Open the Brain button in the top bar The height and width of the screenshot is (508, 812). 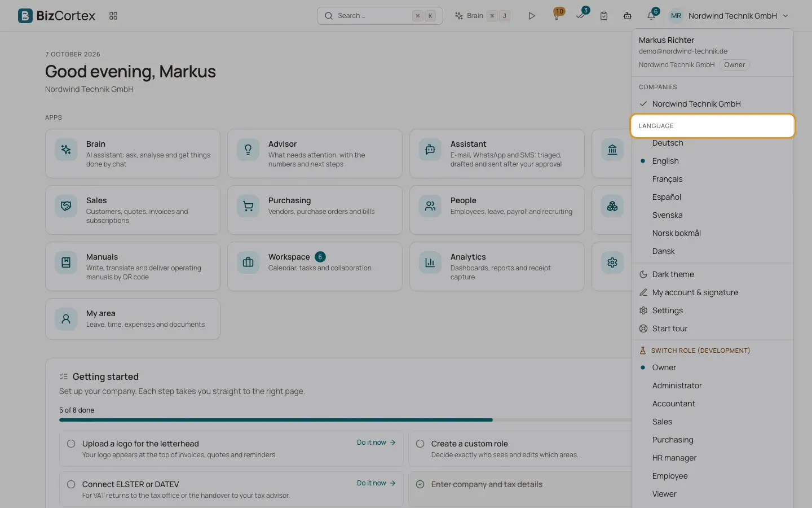(x=483, y=16)
